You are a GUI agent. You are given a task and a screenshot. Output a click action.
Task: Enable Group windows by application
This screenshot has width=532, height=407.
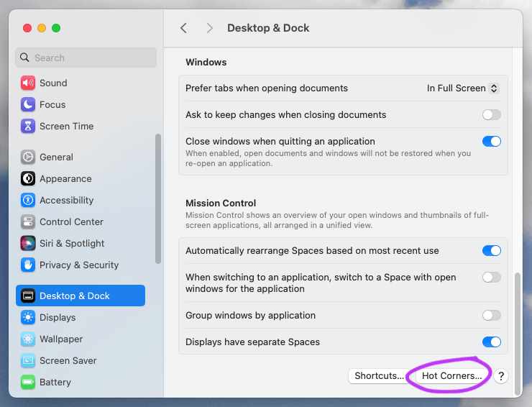click(x=491, y=316)
